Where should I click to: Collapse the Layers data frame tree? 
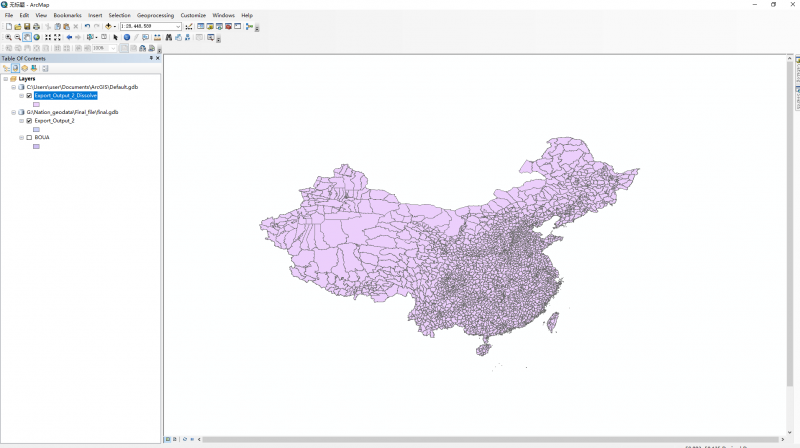pyautogui.click(x=5, y=78)
